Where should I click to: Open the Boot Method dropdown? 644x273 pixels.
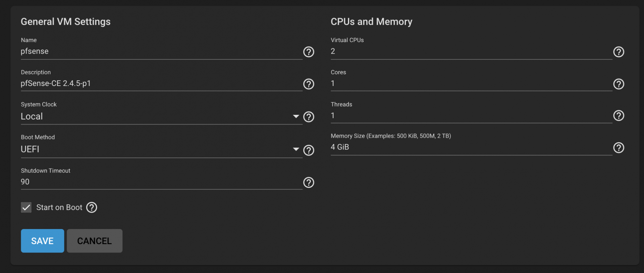(x=161, y=149)
